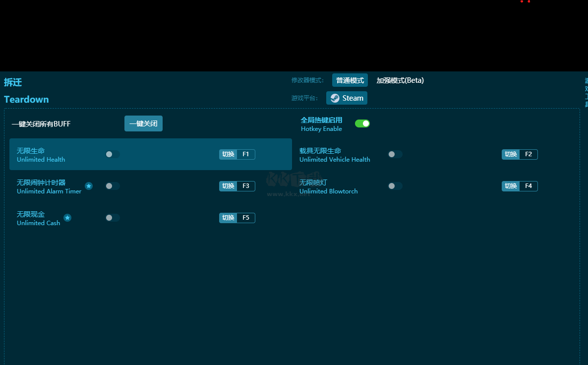Viewport: 588px width, 365px height.
Task: Click the Steam logo icon
Action: pyautogui.click(x=335, y=98)
